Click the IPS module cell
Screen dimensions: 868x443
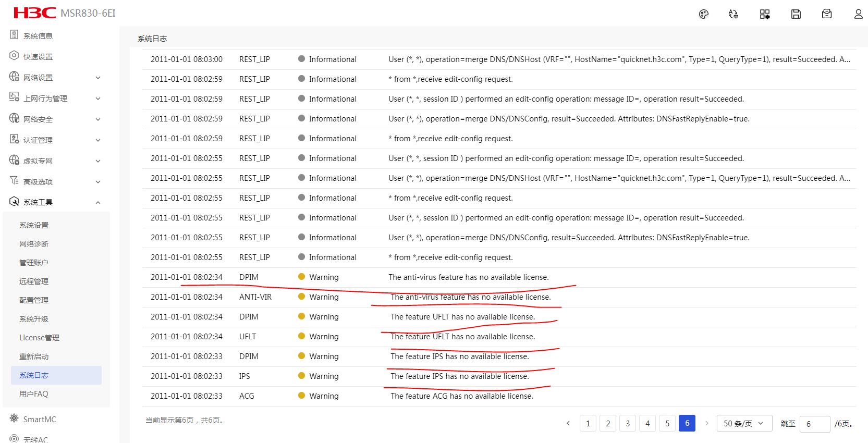244,376
